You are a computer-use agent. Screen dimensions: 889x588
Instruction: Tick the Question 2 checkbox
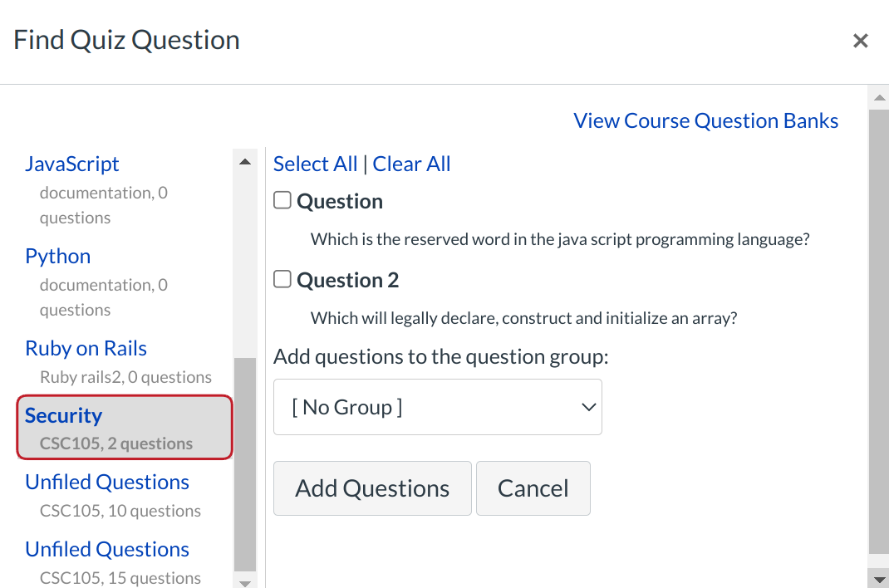[x=282, y=279]
